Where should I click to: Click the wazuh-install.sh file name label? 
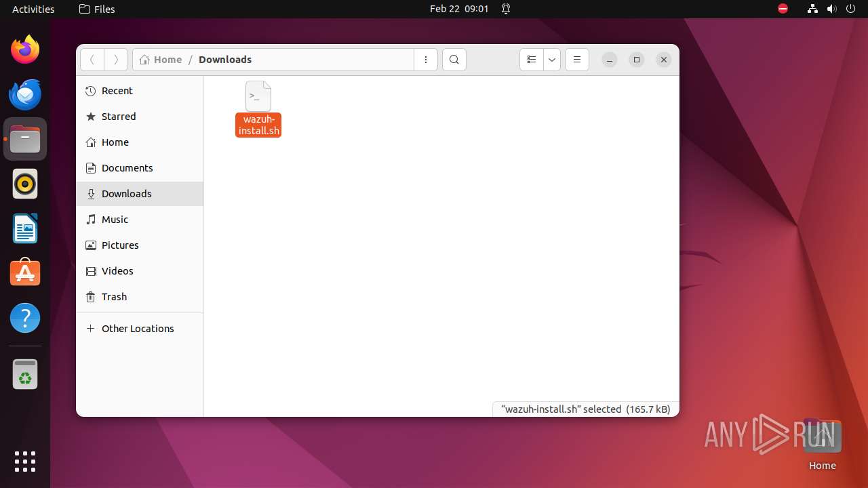tap(258, 125)
